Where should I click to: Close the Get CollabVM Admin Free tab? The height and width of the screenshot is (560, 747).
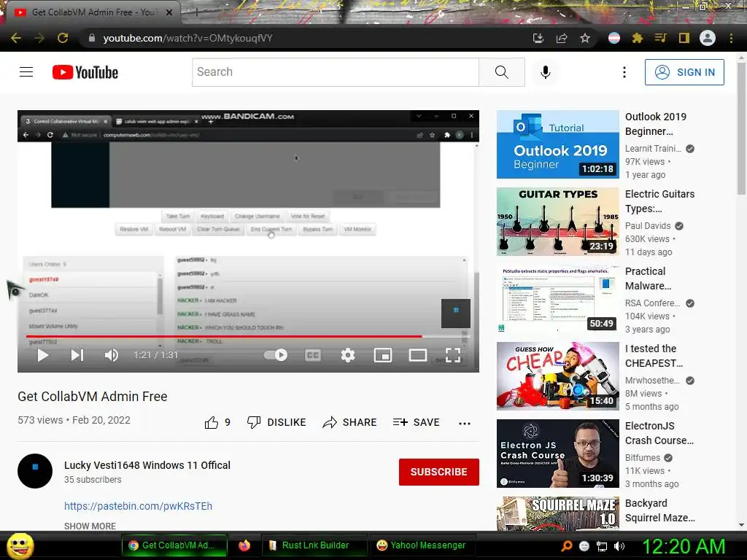pos(169,12)
